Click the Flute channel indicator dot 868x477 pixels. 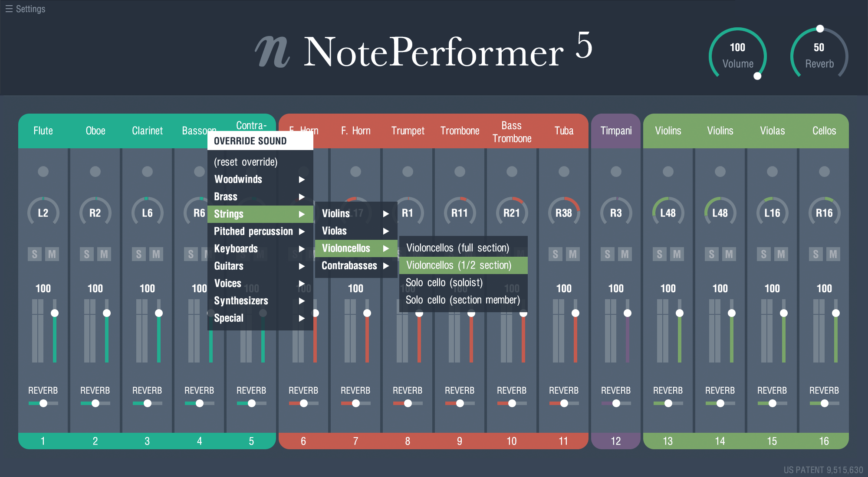coord(43,171)
